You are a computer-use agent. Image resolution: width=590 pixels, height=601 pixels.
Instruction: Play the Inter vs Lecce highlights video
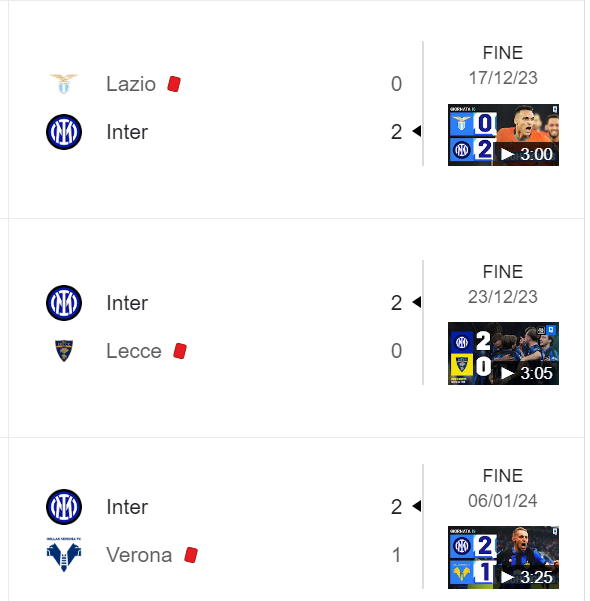(503, 353)
